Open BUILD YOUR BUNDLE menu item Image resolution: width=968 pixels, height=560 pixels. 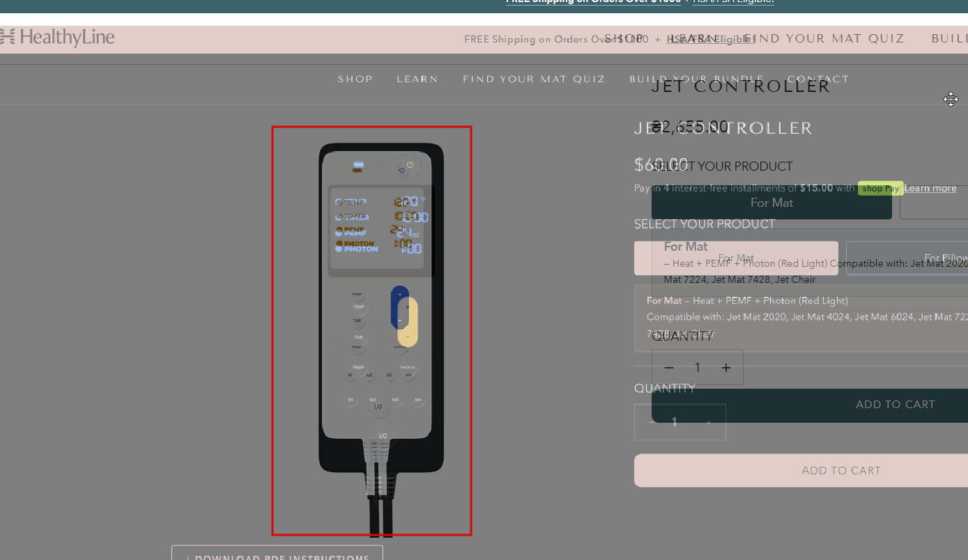pyautogui.click(x=697, y=79)
